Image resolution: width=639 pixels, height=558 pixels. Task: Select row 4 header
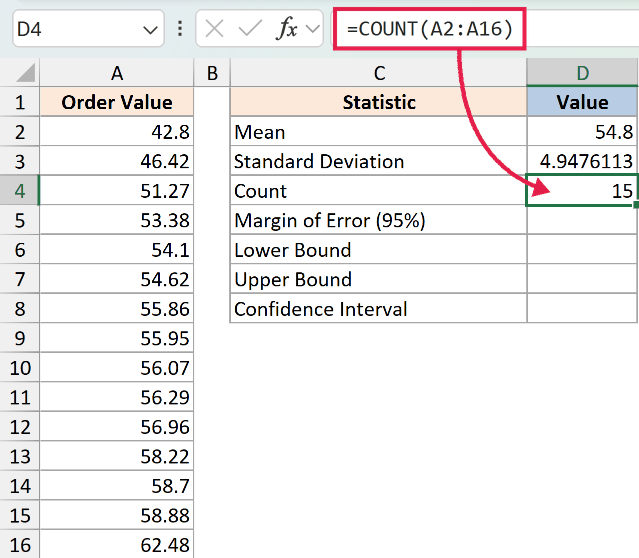click(x=20, y=190)
